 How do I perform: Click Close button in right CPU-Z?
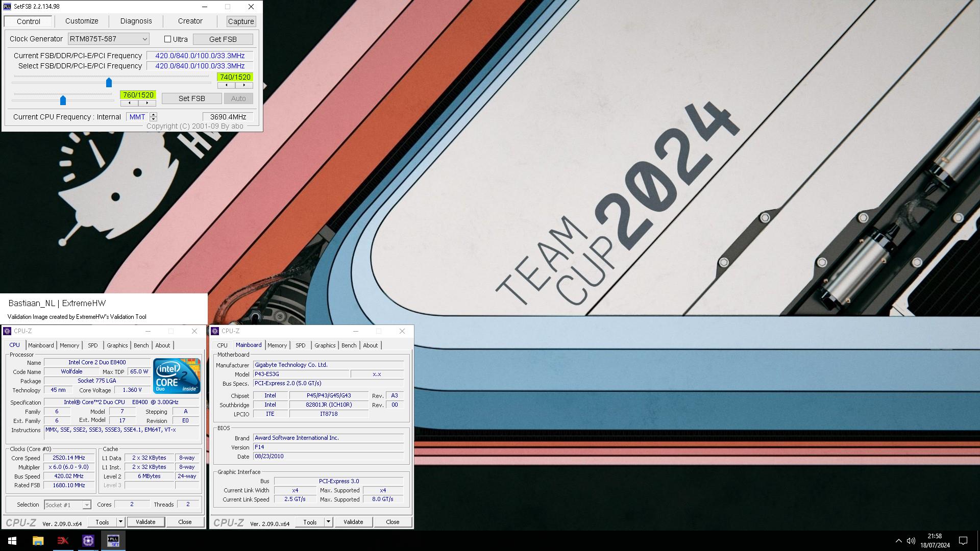coord(393,522)
